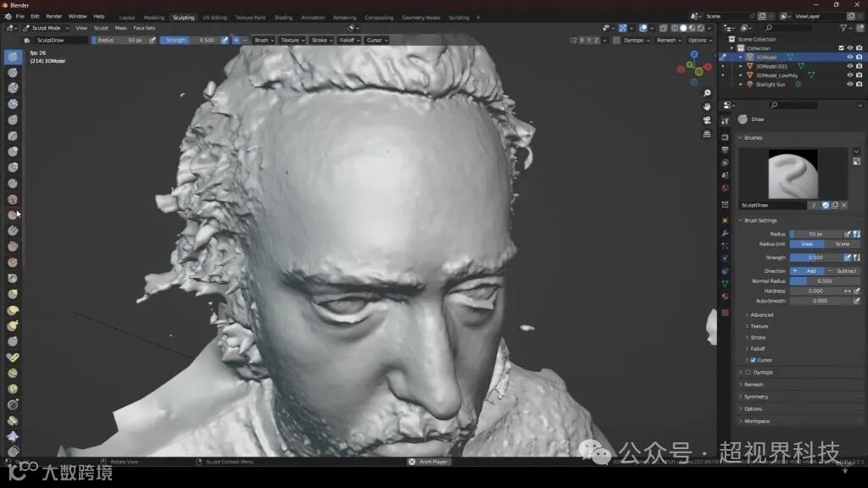Open the Object Data green triangle tab

[725, 284]
